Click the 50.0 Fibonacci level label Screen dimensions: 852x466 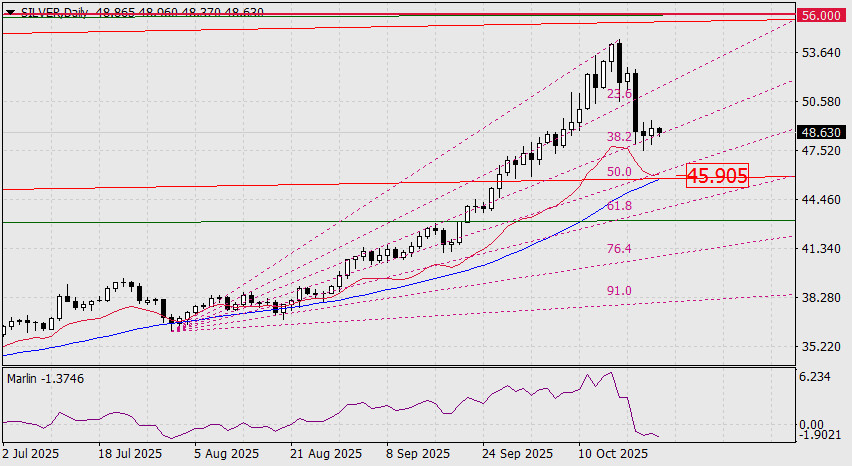click(x=619, y=172)
